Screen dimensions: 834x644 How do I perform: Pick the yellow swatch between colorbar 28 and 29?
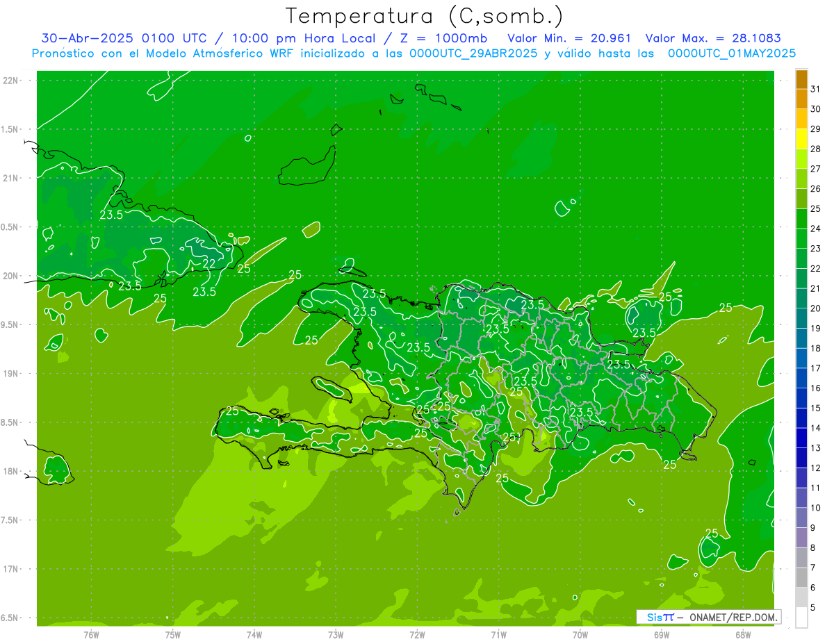[x=801, y=139]
